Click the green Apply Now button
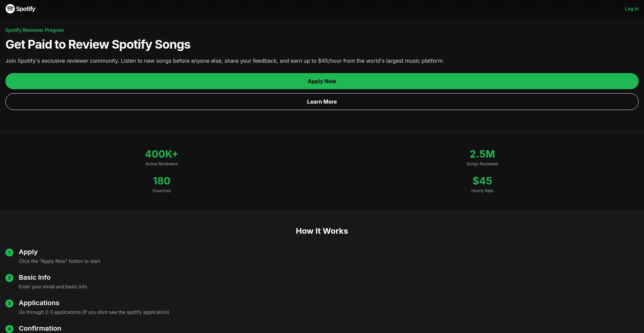644x333 pixels. (x=322, y=81)
